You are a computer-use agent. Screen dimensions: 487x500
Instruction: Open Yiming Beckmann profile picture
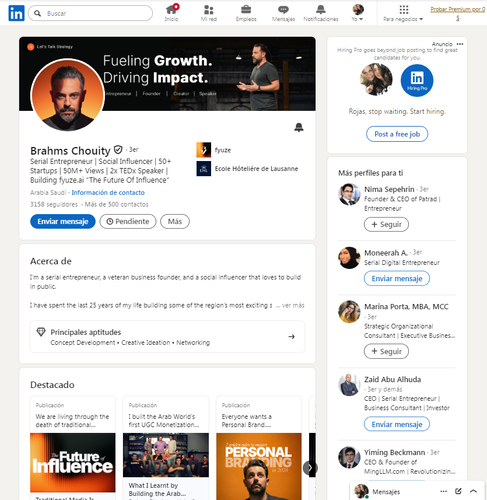tap(349, 457)
